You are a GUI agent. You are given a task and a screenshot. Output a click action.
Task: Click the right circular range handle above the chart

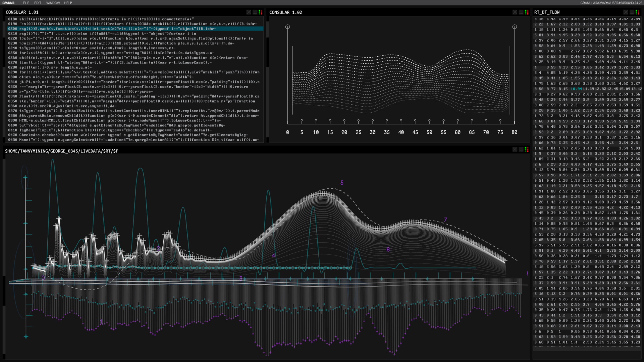click(x=515, y=27)
